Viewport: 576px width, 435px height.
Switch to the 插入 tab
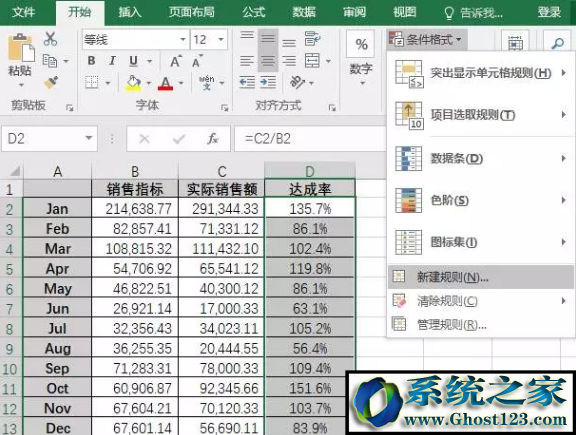click(x=130, y=12)
